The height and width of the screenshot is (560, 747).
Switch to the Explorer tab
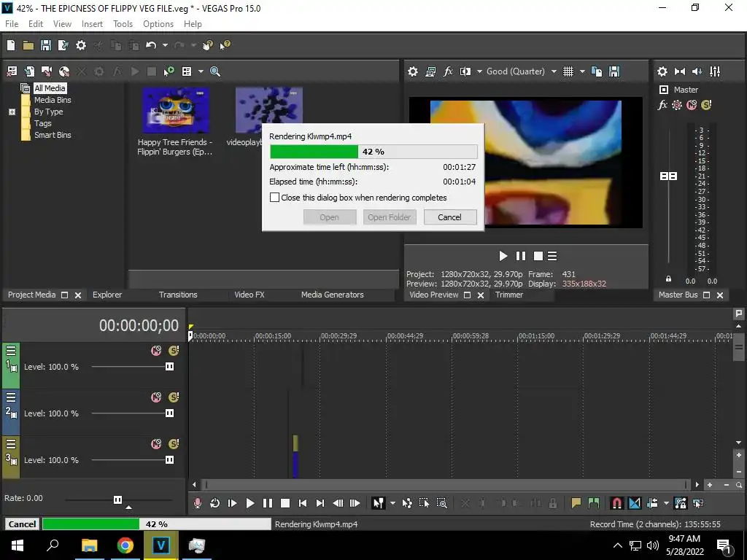(107, 295)
